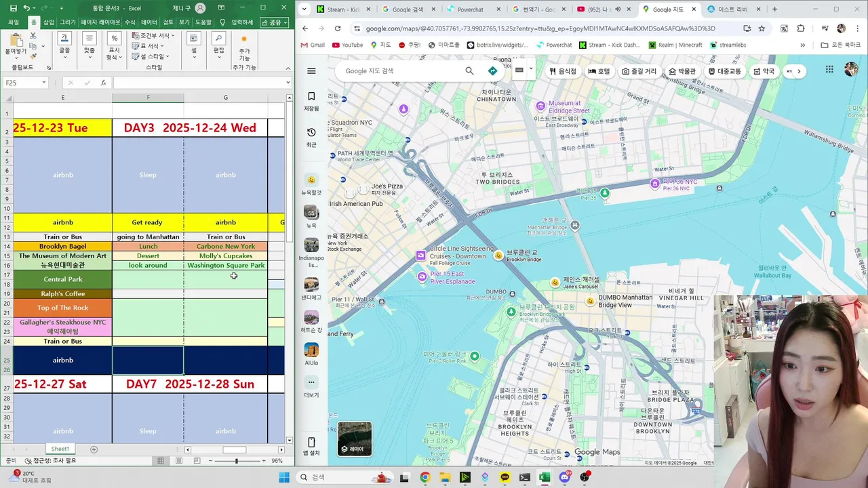Select the Cut scissors icon in clipboard
The width and height of the screenshot is (868, 488).
(33, 36)
